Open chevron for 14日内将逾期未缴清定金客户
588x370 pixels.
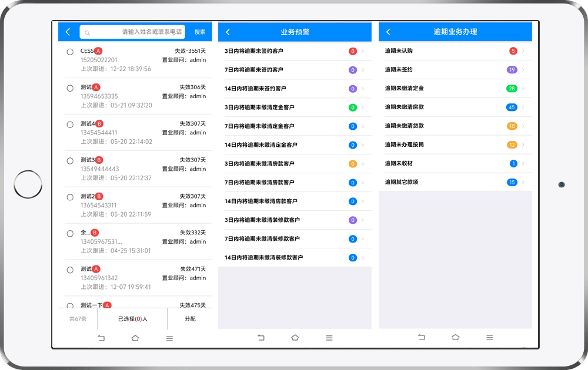pos(363,145)
